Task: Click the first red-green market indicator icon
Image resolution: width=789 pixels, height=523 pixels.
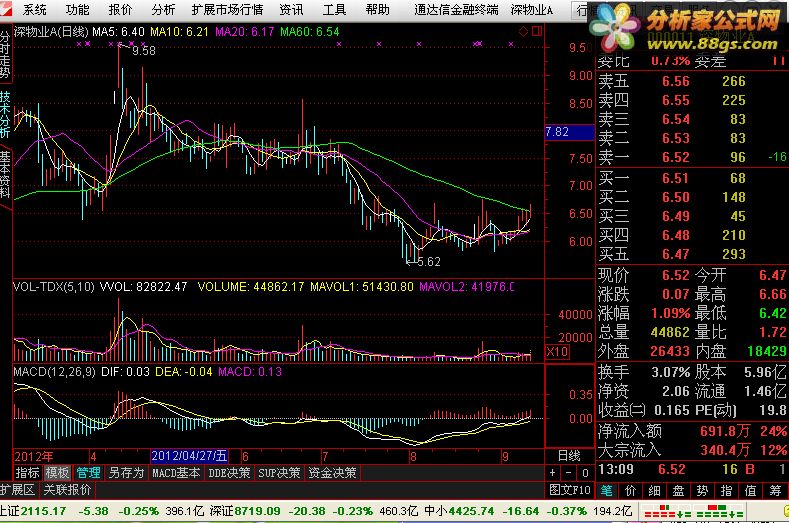Action: (x=668, y=512)
